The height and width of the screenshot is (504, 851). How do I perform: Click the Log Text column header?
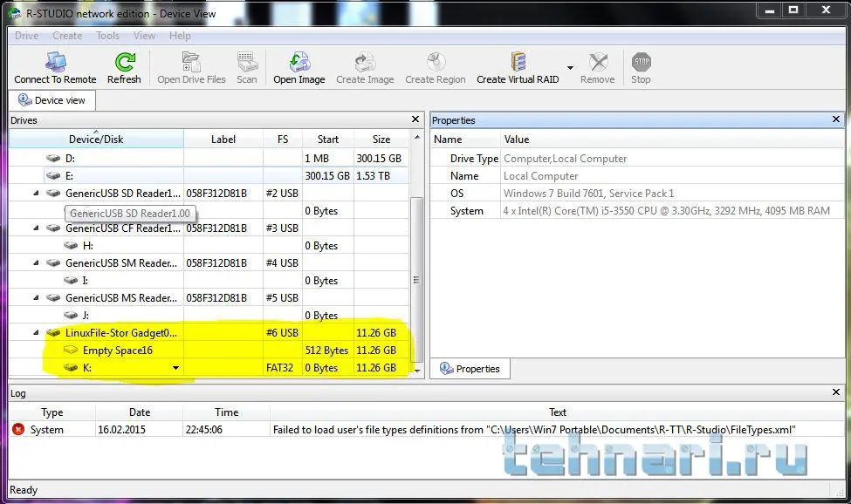558,412
